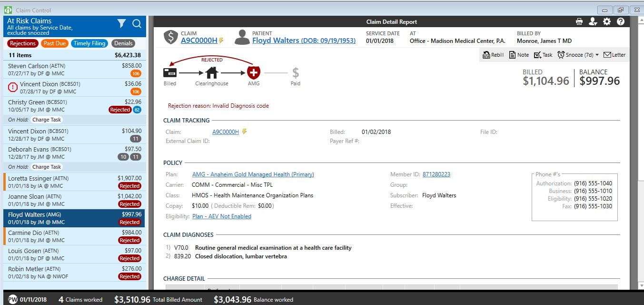This screenshot has width=644, height=305.
Task: Select Loretta Essinger claim row
Action: pos(75,182)
